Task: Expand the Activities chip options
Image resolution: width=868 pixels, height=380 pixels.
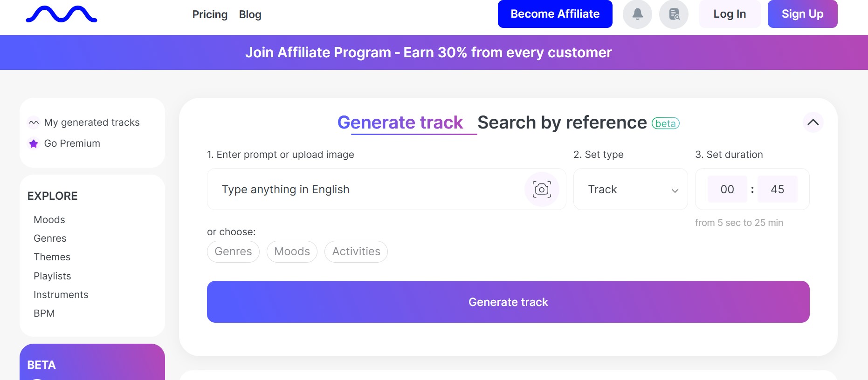Action: pyautogui.click(x=356, y=251)
